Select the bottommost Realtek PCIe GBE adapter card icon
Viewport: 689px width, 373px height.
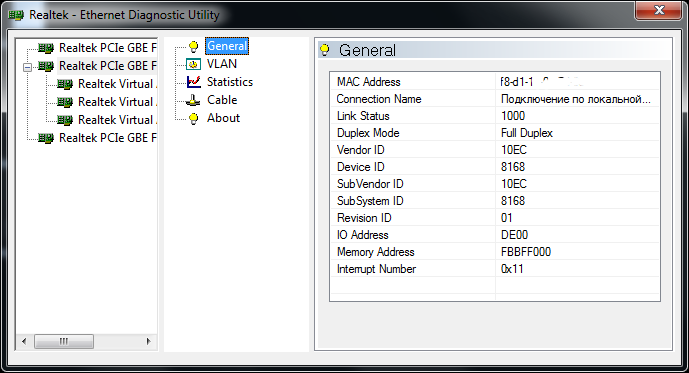(46, 138)
